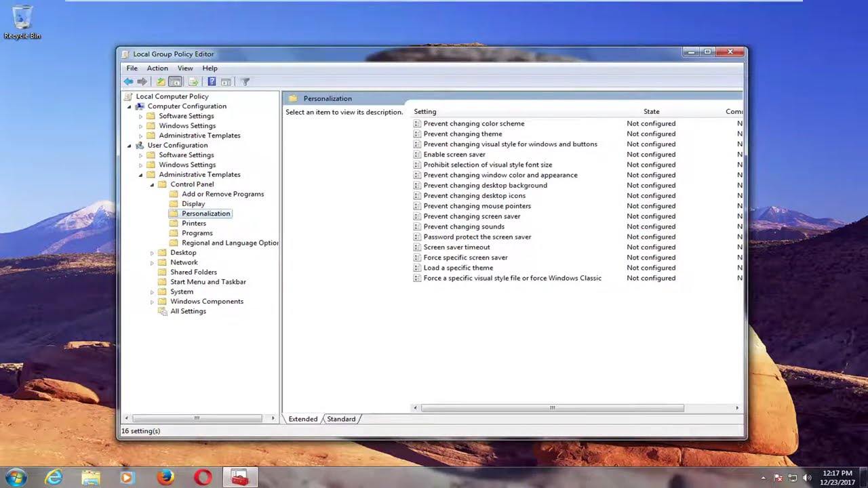
Task: Click the taskbar clock showing 12:17 PM
Action: pos(837,478)
